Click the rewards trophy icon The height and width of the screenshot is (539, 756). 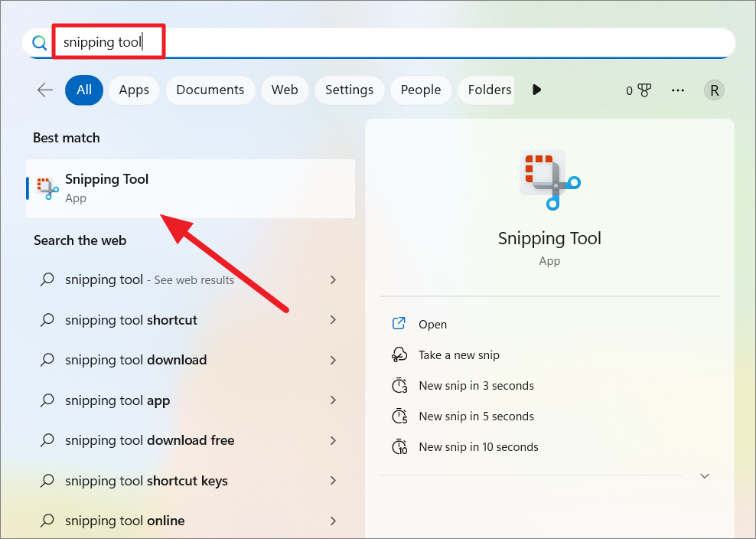(x=644, y=90)
